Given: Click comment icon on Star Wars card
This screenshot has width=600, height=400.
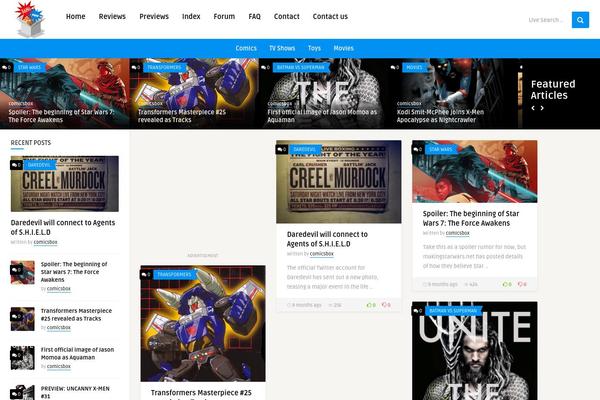Looking at the screenshot, I should click(417, 149).
